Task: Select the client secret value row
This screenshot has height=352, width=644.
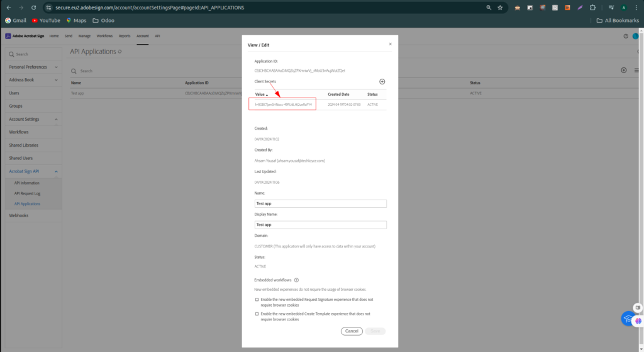Action: pyautogui.click(x=320, y=105)
